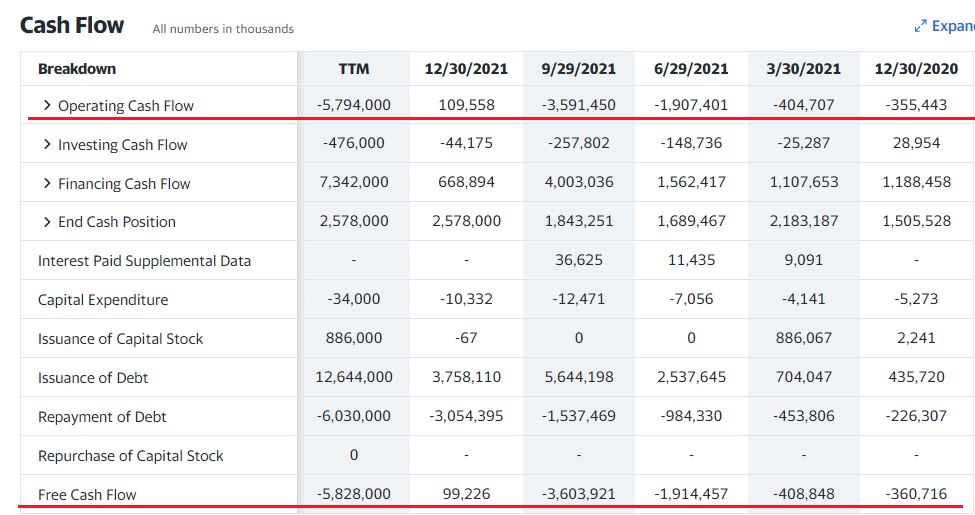Click the Issuance of Debt row label
975x515 pixels.
coord(93,378)
